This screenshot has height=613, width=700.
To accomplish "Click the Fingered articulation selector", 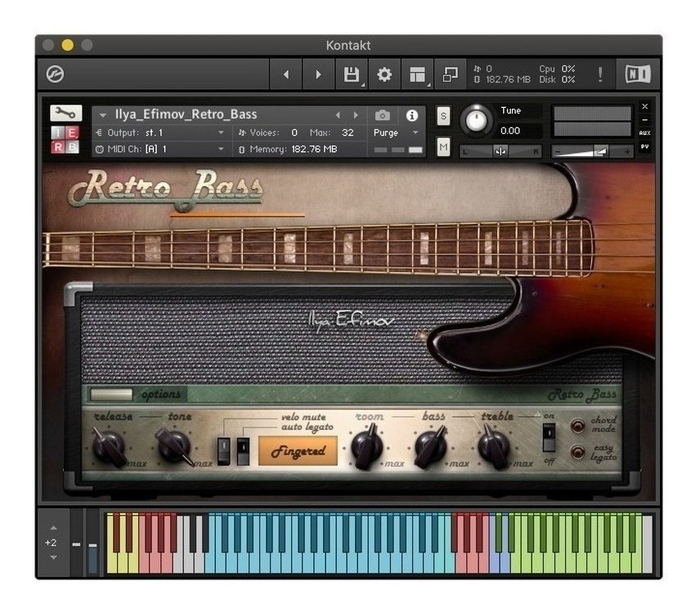I will tap(298, 451).
